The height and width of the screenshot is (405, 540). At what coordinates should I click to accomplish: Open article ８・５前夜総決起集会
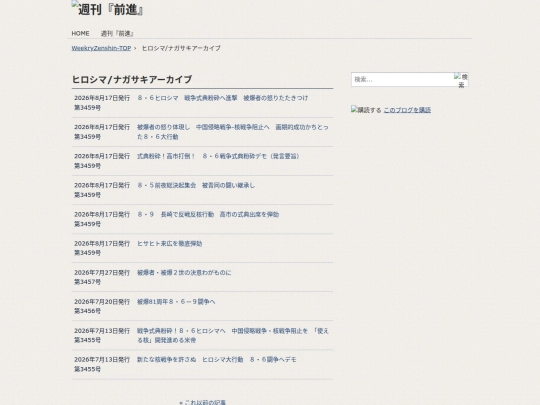point(196,185)
